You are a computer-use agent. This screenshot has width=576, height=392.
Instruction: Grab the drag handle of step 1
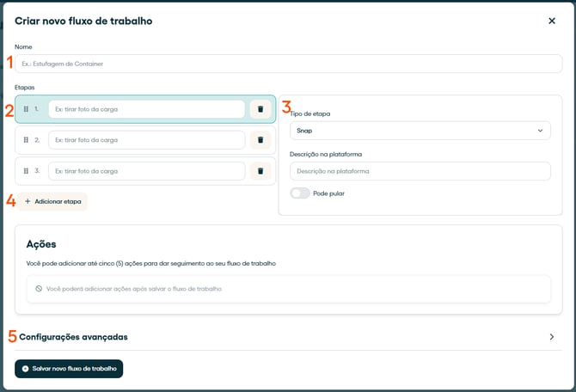coord(26,109)
